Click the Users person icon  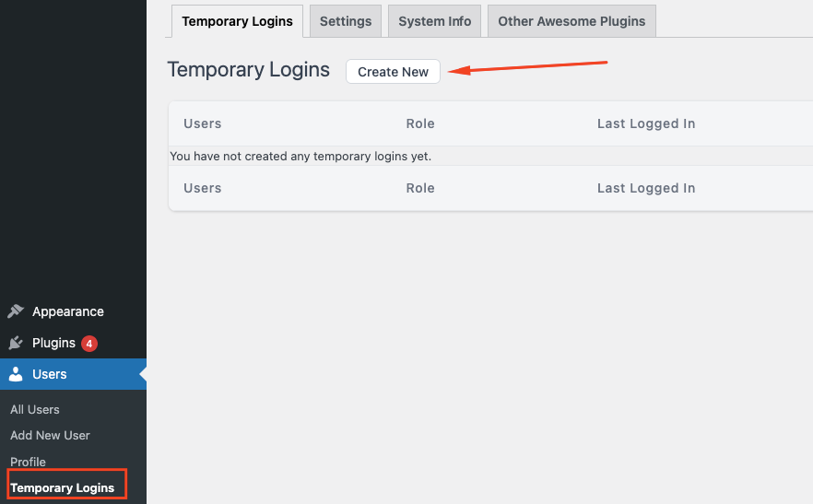point(16,374)
